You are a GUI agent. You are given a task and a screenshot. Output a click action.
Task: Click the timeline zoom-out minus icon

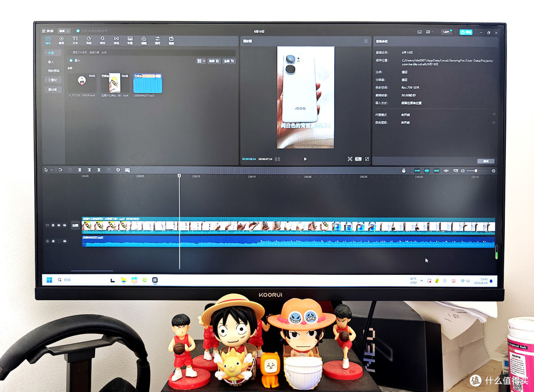tap(463, 171)
